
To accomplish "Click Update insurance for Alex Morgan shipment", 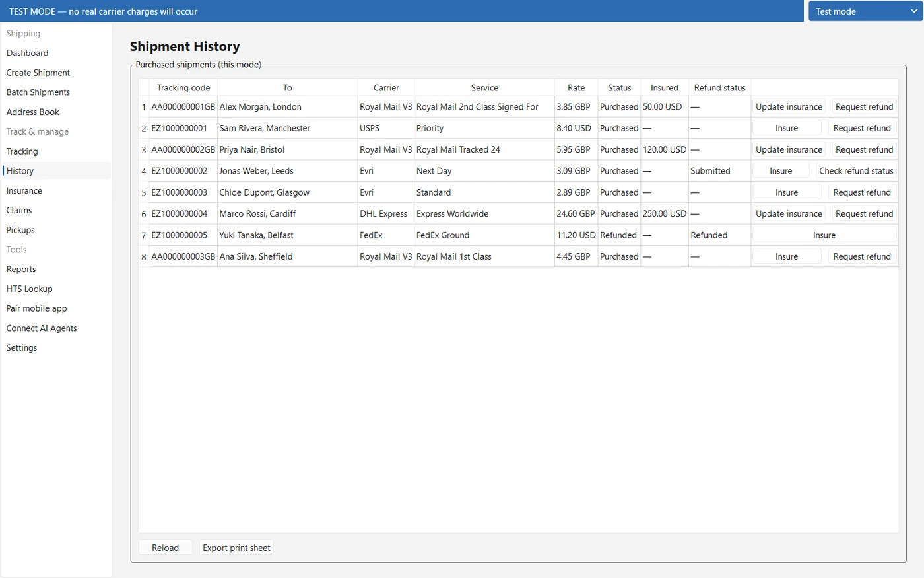I will [x=789, y=107].
